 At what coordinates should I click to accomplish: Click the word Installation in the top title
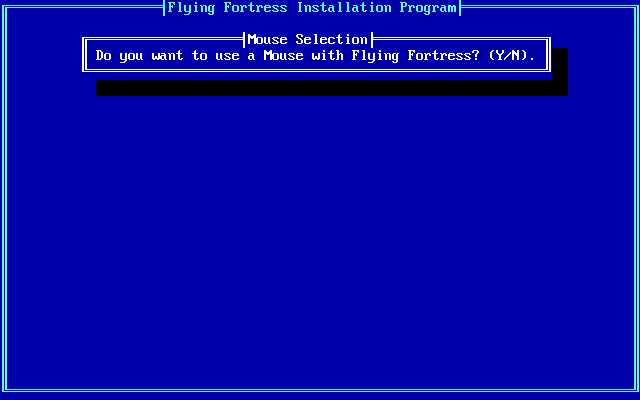[344, 8]
